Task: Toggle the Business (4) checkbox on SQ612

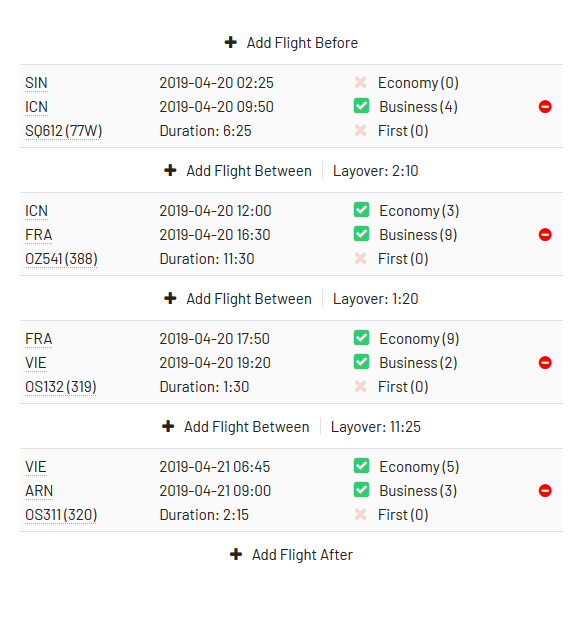Action: pos(361,106)
